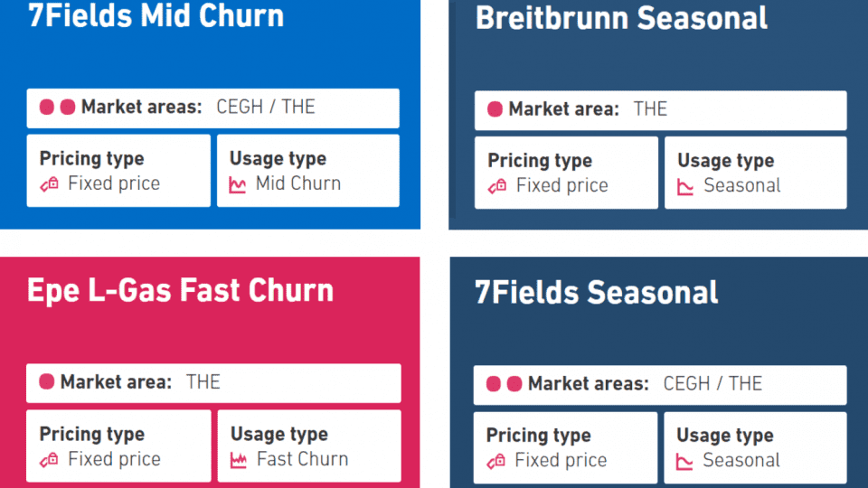Open the Epe L-Gas Fast Churn title
This screenshot has width=868, height=488.
tap(180, 290)
